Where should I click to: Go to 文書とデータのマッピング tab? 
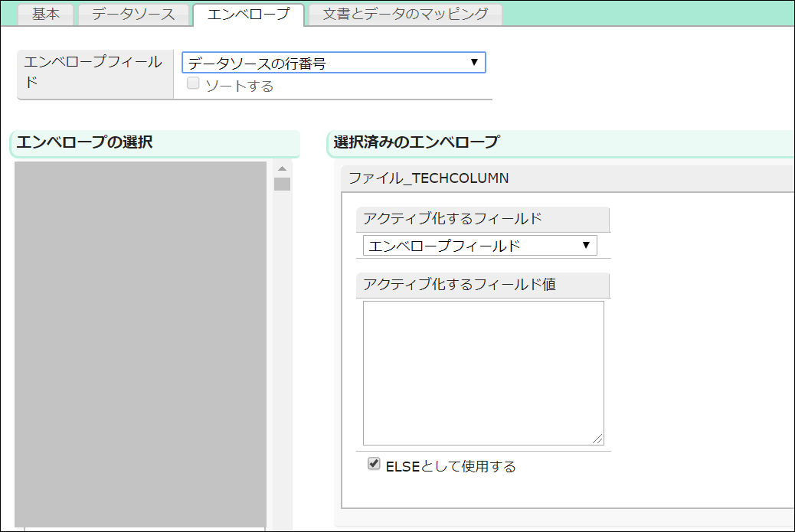(405, 15)
